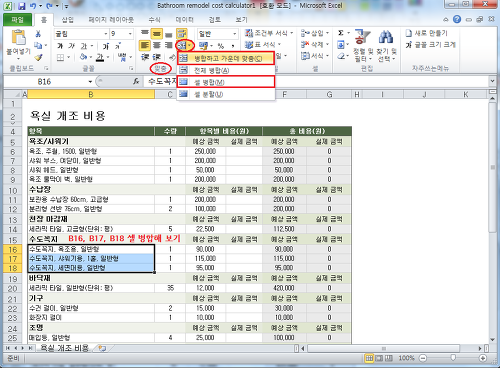500x368 pixels.
Task: Click the New button (새로 만들기)
Action: [427, 33]
